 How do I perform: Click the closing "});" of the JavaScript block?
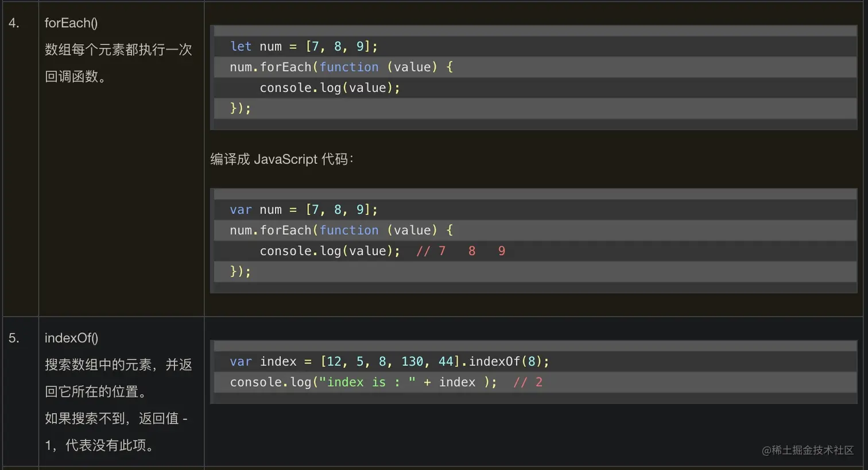(241, 272)
